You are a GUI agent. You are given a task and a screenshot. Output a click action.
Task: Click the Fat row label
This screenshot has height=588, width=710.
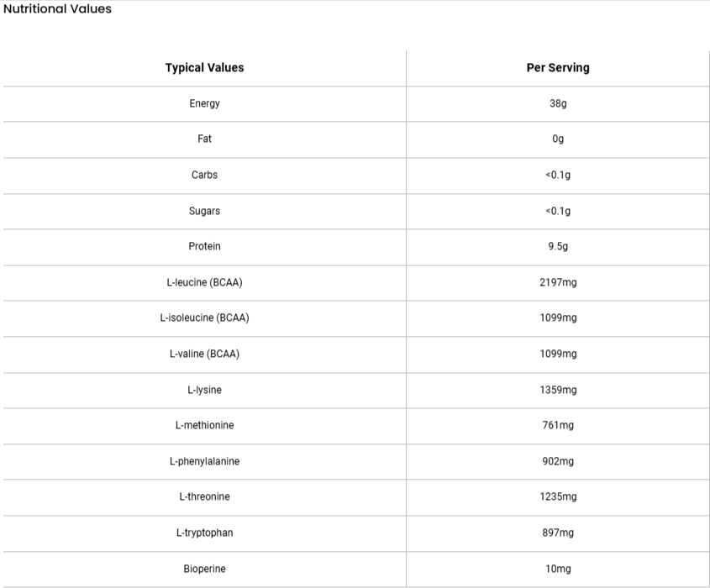204,139
